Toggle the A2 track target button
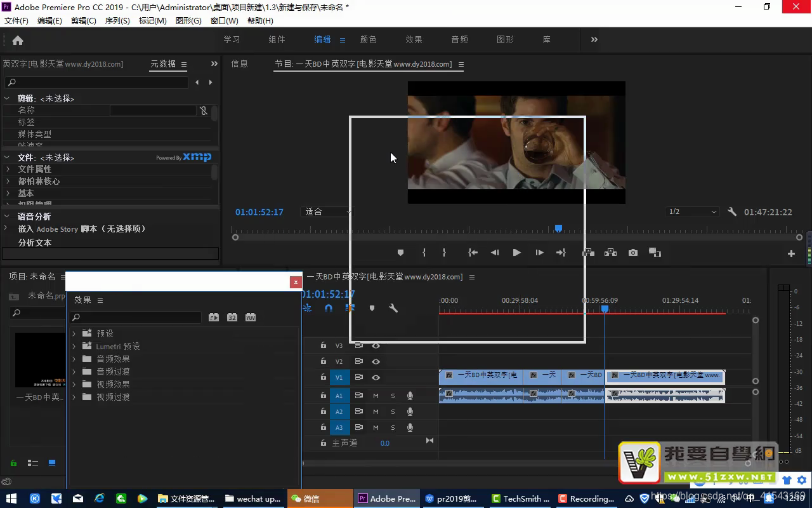This screenshot has width=812, height=508. [x=339, y=411]
